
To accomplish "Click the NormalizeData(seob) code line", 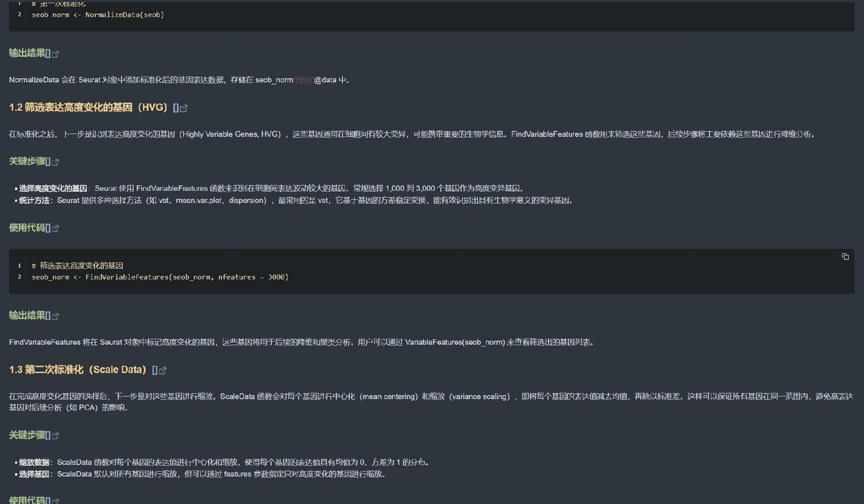I will coord(98,15).
